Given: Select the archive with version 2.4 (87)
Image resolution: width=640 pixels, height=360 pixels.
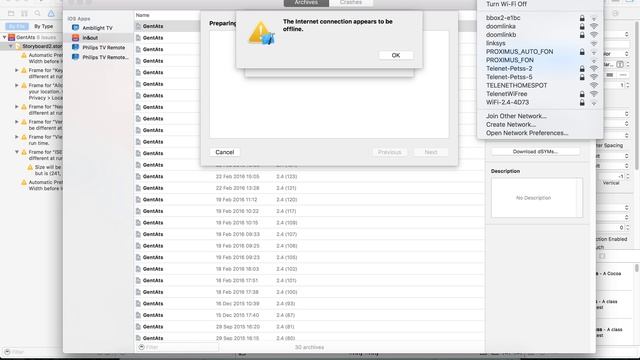Looking at the screenshot, I should (x=309, y=315).
